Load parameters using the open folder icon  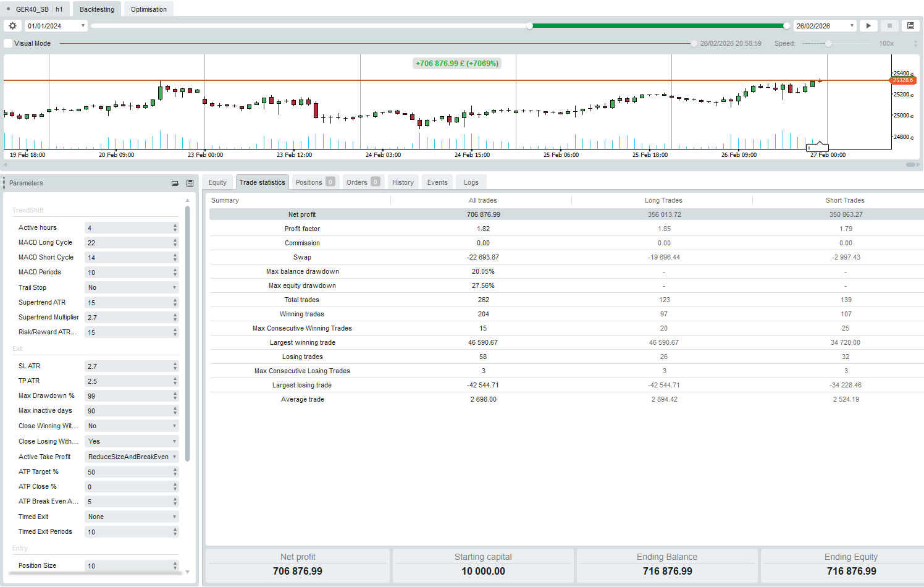175,184
